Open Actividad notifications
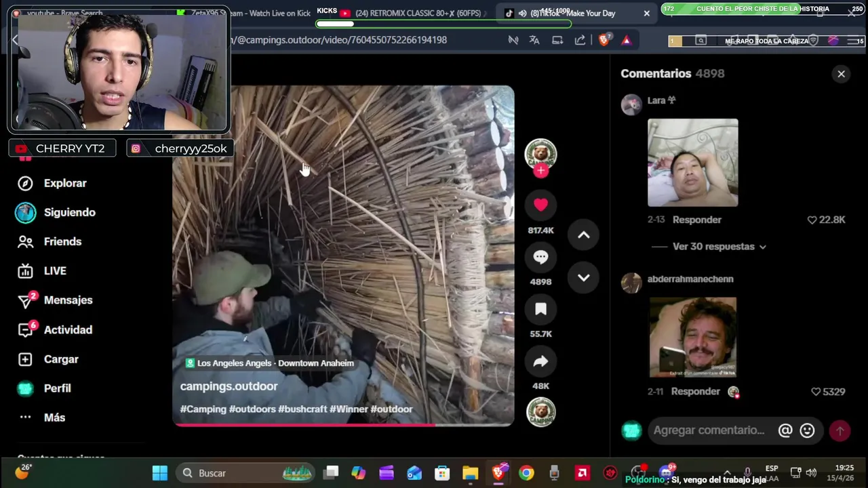 click(x=55, y=329)
